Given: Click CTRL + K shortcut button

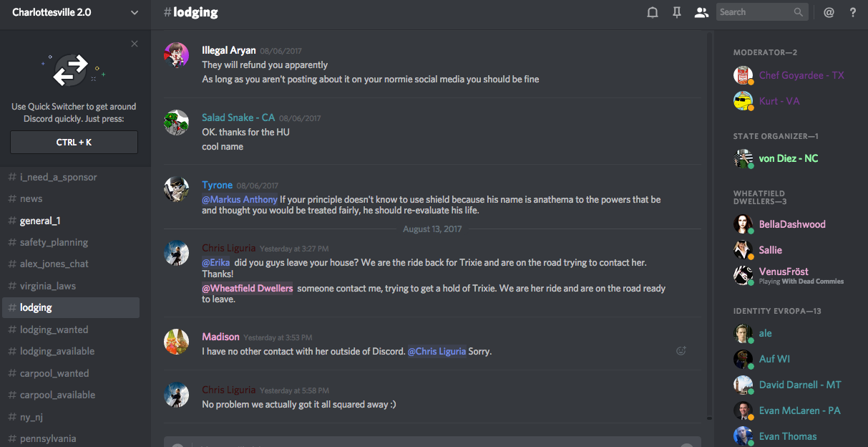Looking at the screenshot, I should click(x=74, y=142).
